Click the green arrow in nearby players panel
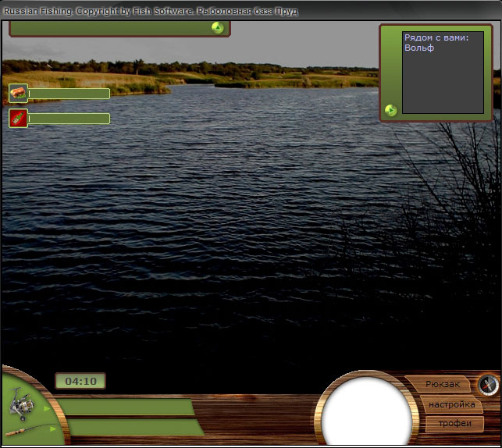 click(391, 110)
